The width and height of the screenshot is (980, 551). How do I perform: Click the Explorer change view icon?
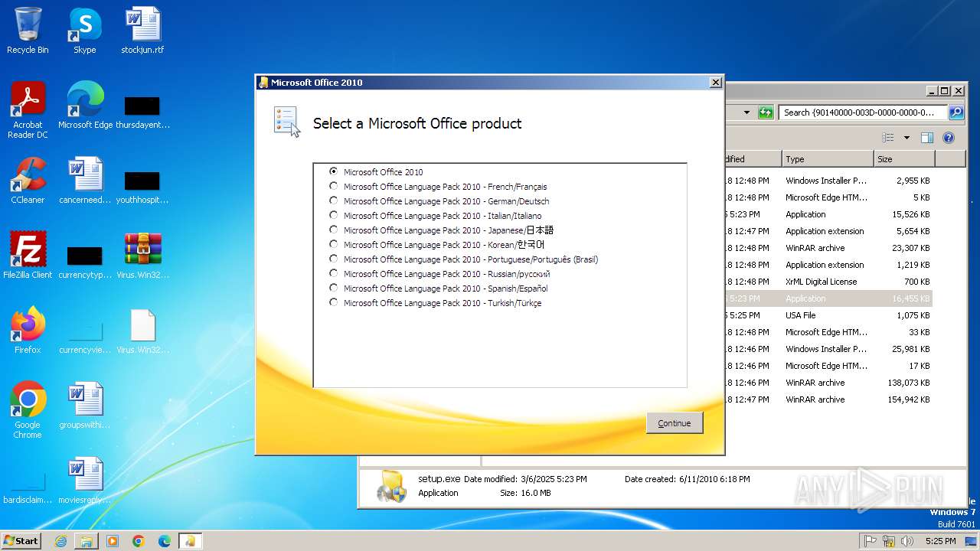coord(888,138)
